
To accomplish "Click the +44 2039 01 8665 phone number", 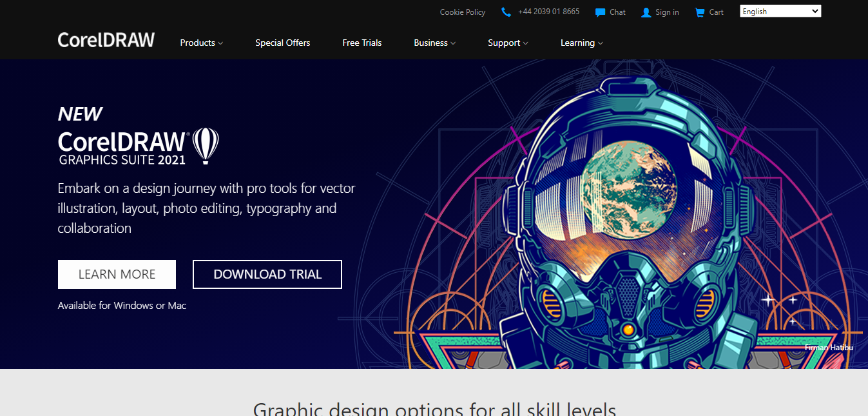I will point(548,12).
